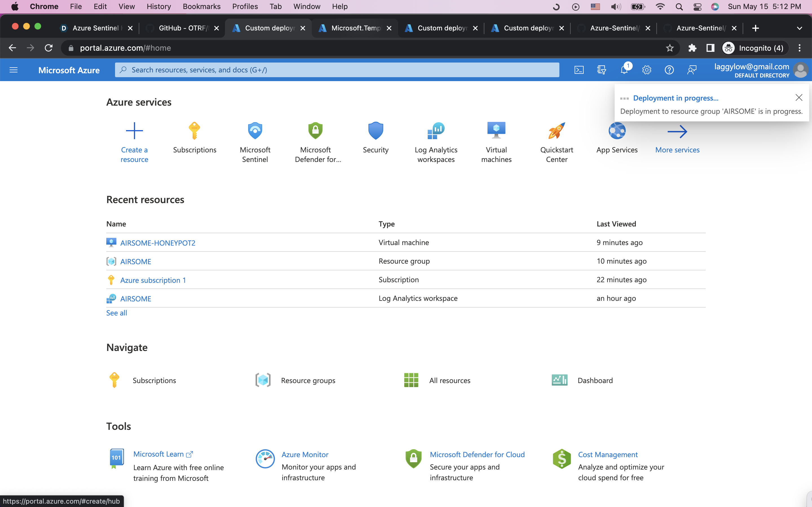Open Azure Cloud Shell icon
This screenshot has width=812, height=507.
(579, 70)
